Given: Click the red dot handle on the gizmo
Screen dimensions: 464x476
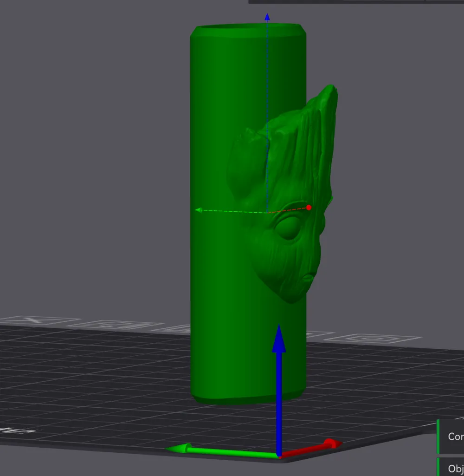Looking at the screenshot, I should pyautogui.click(x=309, y=208).
